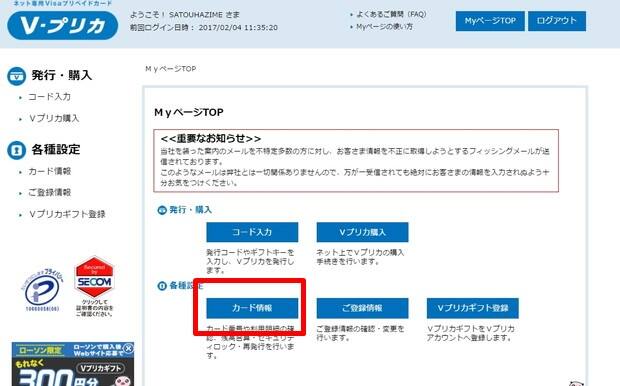Click the blue ご登録情報 button
Screen dimensions: 620x386
tap(362, 308)
